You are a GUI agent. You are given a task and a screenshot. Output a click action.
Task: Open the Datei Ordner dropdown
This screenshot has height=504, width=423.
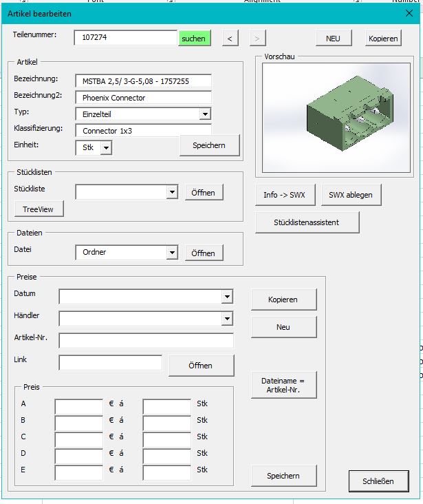coord(172,253)
